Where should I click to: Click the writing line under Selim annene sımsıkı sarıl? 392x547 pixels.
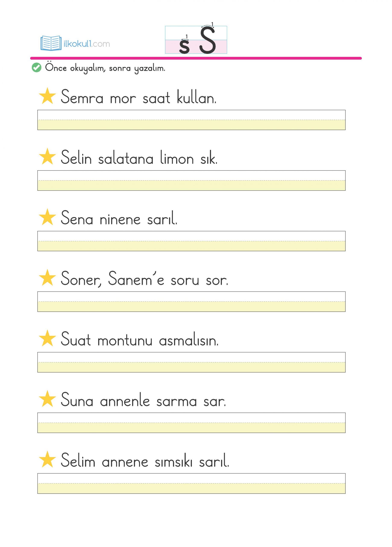(x=191, y=483)
